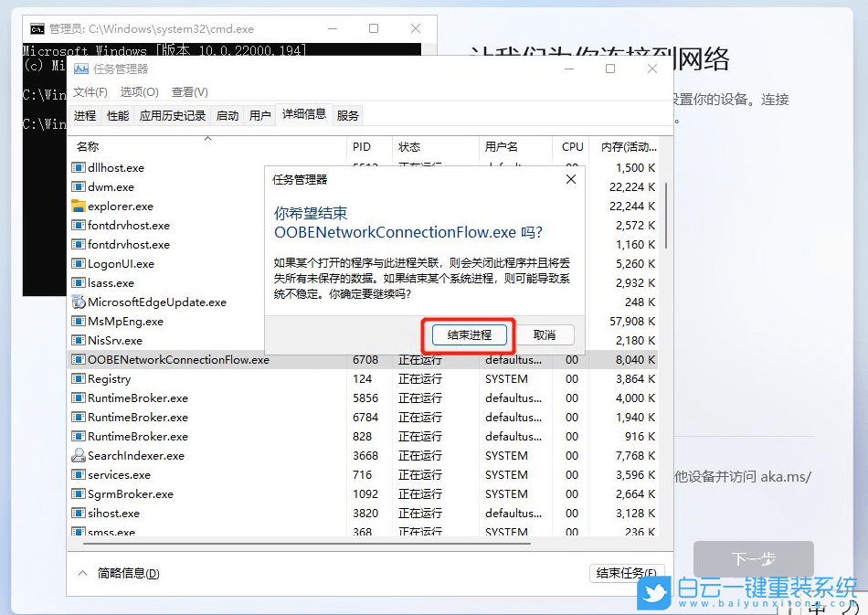Click the Twitter bird watermark icon
868x615 pixels.
coord(652,594)
